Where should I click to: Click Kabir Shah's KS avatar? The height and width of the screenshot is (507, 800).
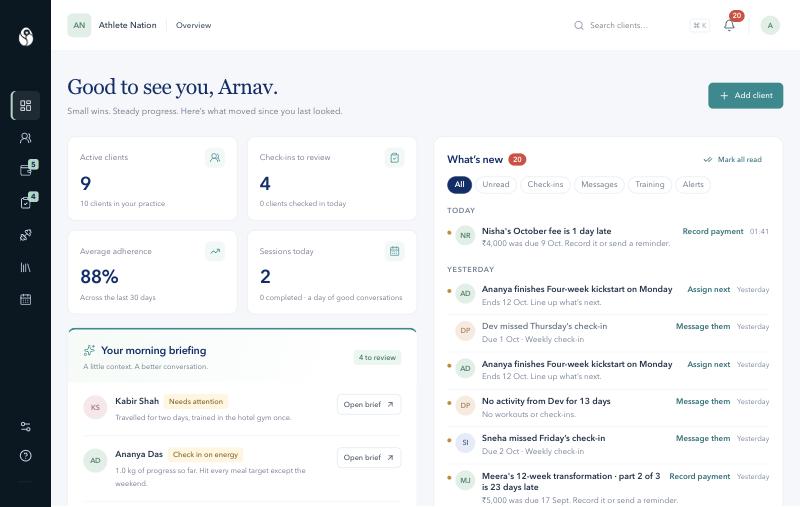[x=95, y=407]
